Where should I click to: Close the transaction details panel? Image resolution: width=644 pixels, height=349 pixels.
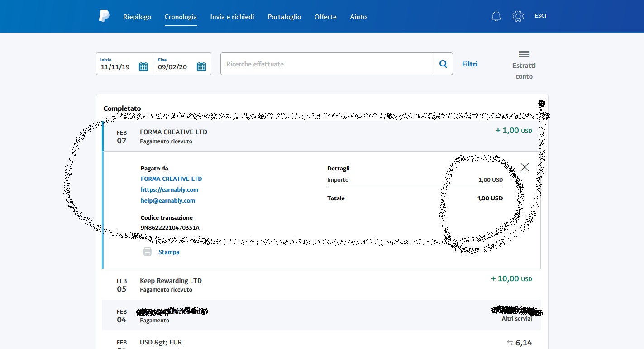click(525, 167)
